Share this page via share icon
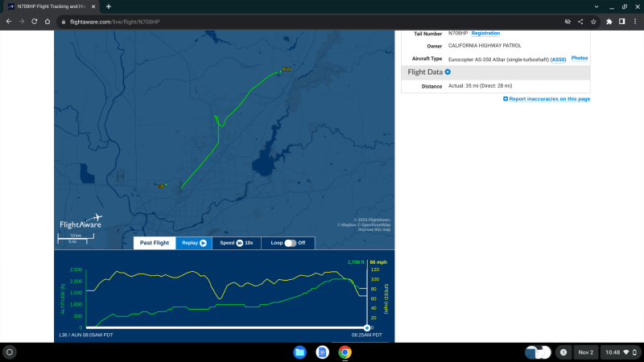This screenshot has width=644, height=362. point(580,22)
